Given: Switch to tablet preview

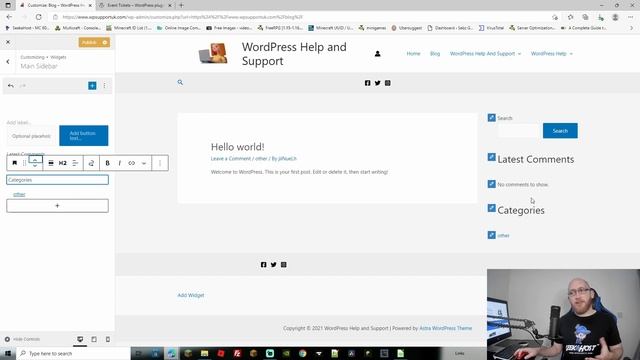Looking at the screenshot, I should 94,339.
